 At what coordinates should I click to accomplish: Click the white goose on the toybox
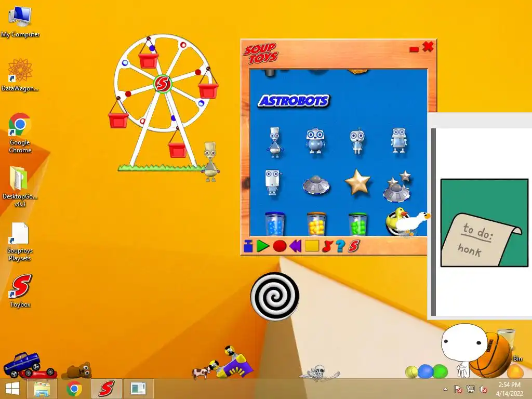coord(412,222)
